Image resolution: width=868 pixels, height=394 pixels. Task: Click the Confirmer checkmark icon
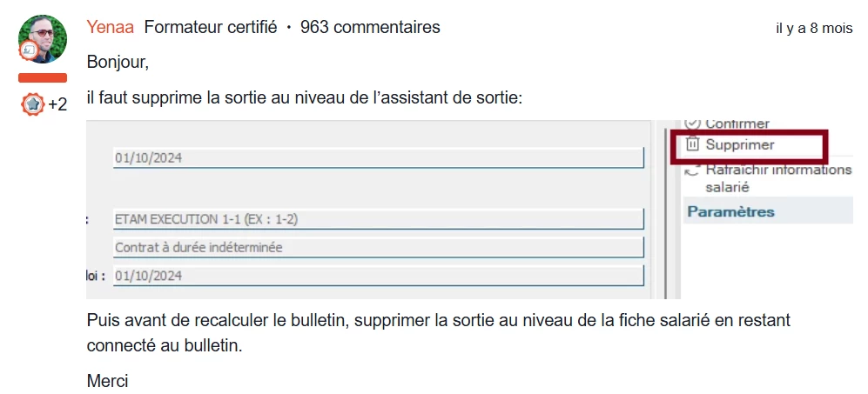point(692,124)
